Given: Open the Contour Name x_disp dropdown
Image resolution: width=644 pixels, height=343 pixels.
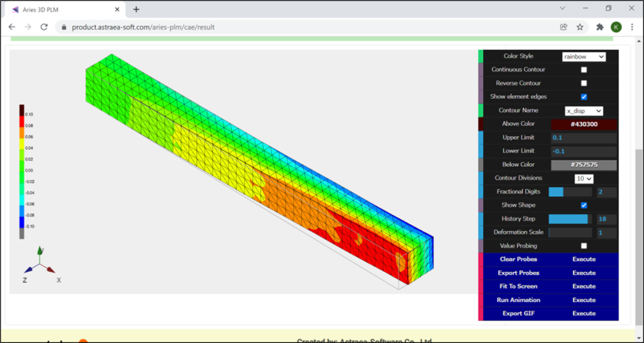Looking at the screenshot, I should point(584,111).
